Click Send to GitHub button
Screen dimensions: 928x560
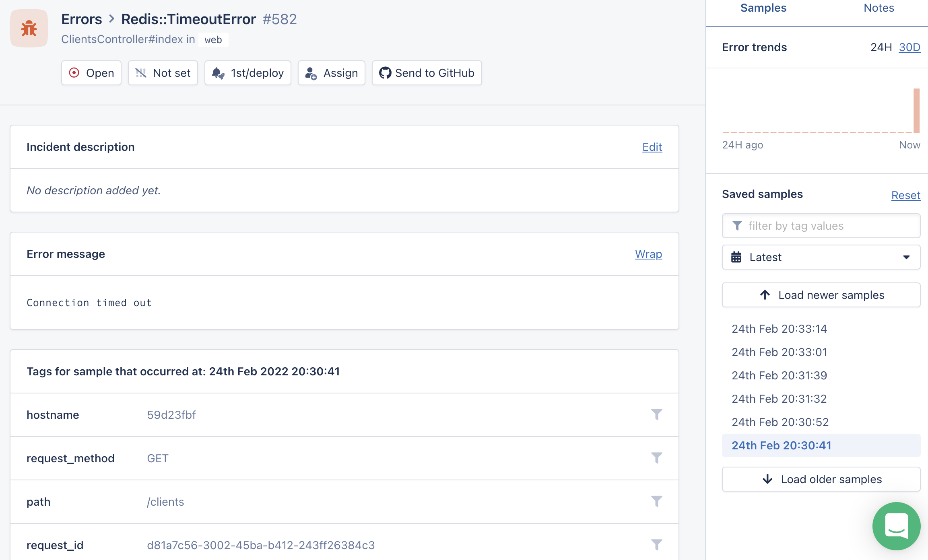coord(427,73)
